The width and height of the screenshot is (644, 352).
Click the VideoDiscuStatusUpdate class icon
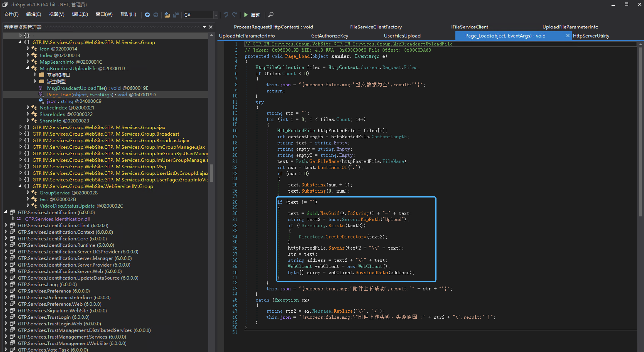coord(34,206)
